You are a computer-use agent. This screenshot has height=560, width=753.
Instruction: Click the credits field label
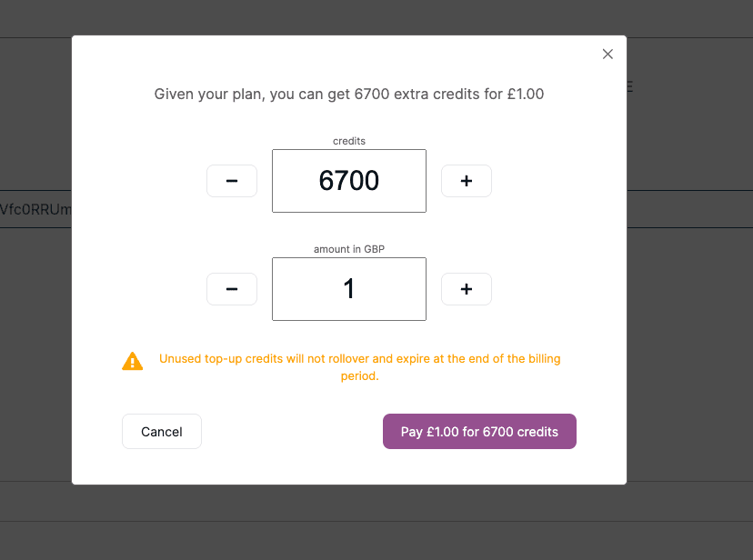[x=348, y=141]
